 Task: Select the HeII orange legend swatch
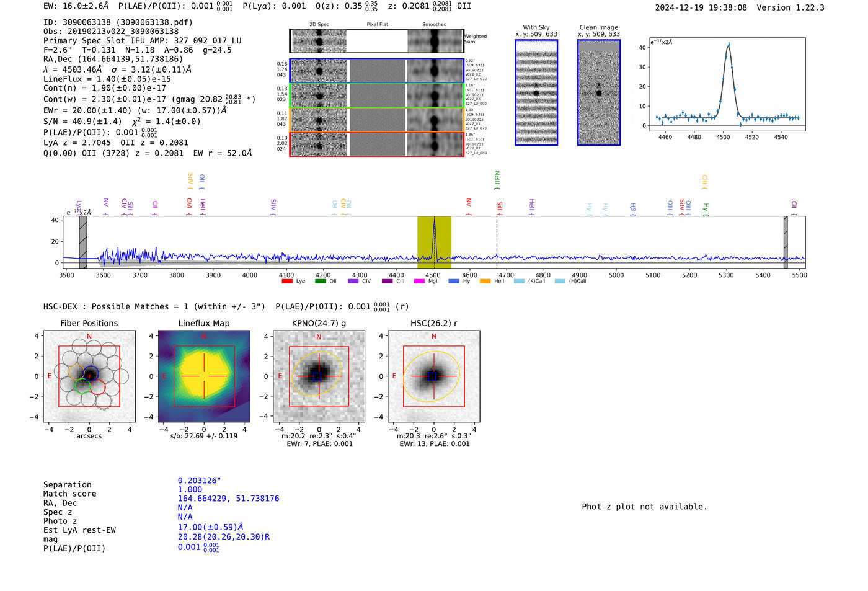[485, 281]
